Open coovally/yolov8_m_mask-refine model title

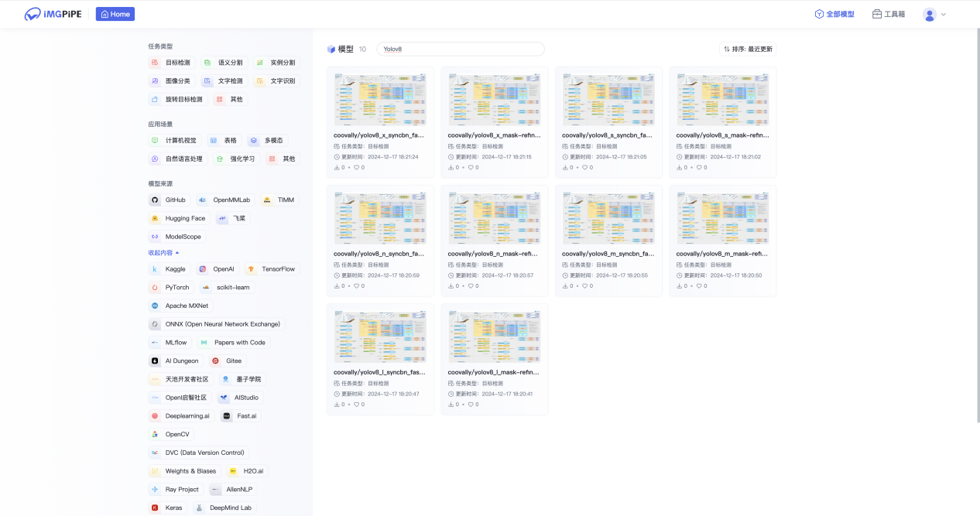click(722, 254)
